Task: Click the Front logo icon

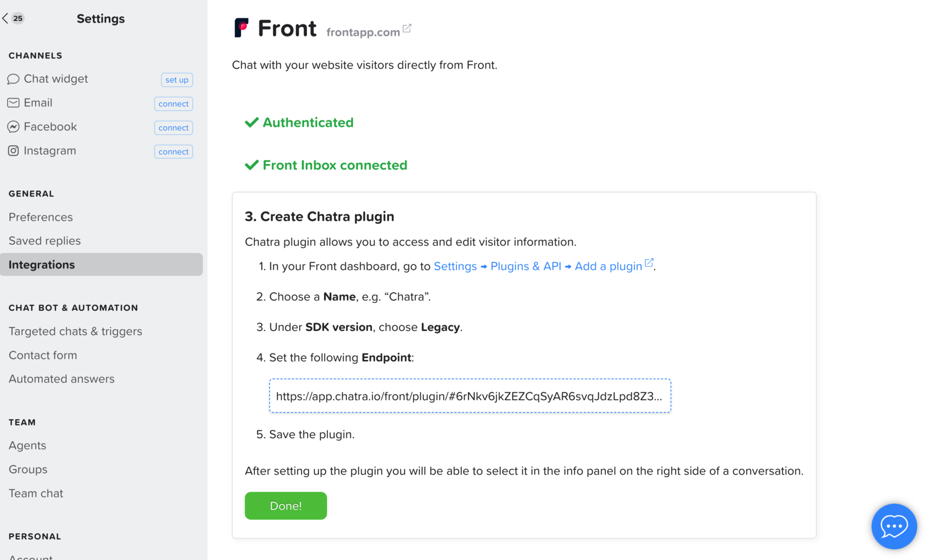Action: click(241, 27)
